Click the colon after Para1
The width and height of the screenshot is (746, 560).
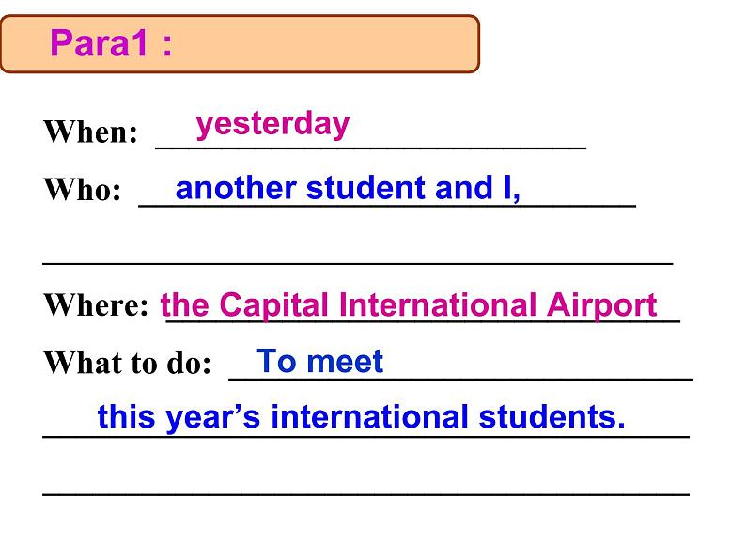click(x=166, y=46)
